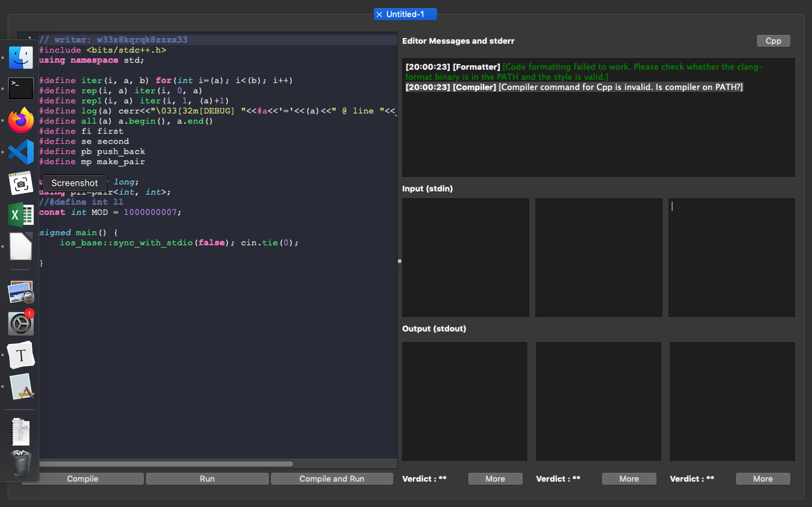Open LibreOffice from the dock

tap(21, 247)
